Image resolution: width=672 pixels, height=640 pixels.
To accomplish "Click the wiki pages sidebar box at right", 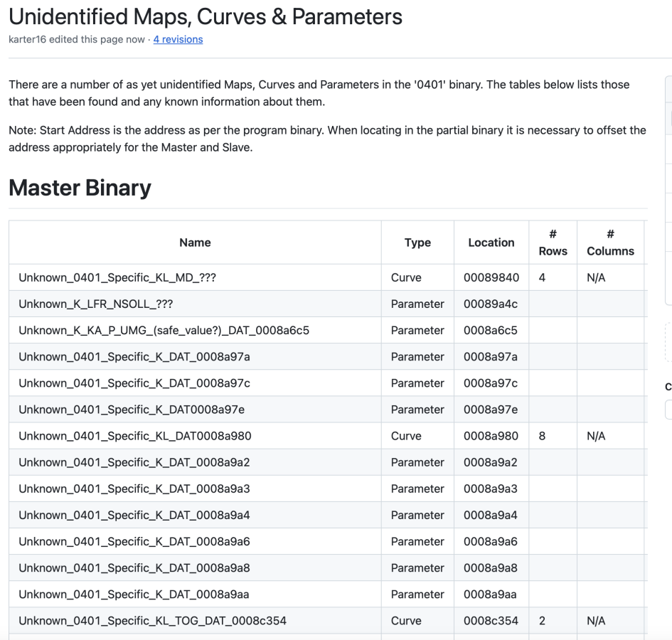I will (x=668, y=191).
